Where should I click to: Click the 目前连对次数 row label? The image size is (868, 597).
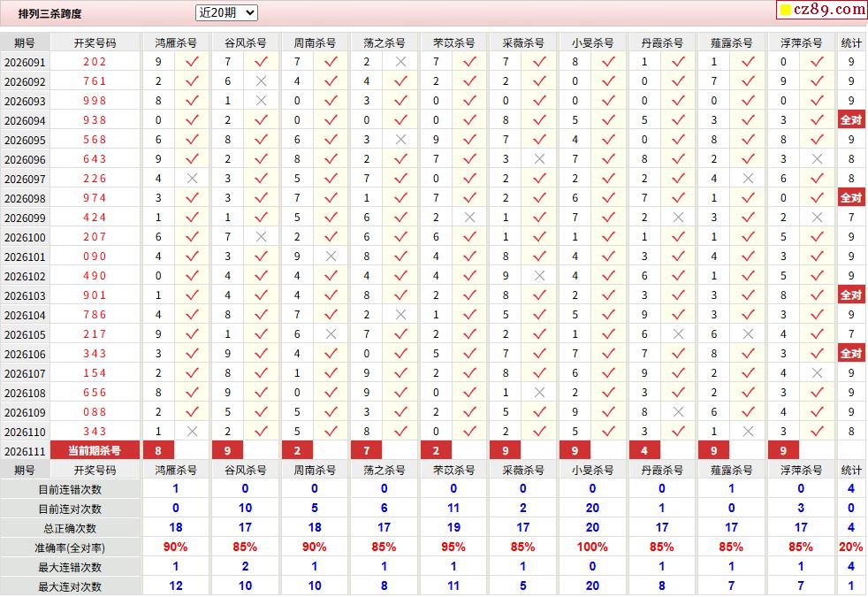point(70,509)
